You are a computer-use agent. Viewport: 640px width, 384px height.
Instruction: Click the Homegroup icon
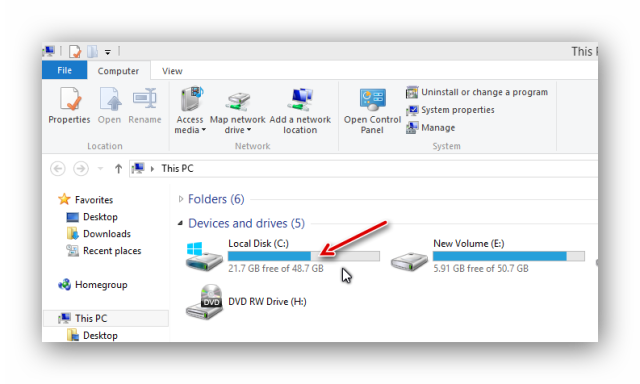point(64,284)
